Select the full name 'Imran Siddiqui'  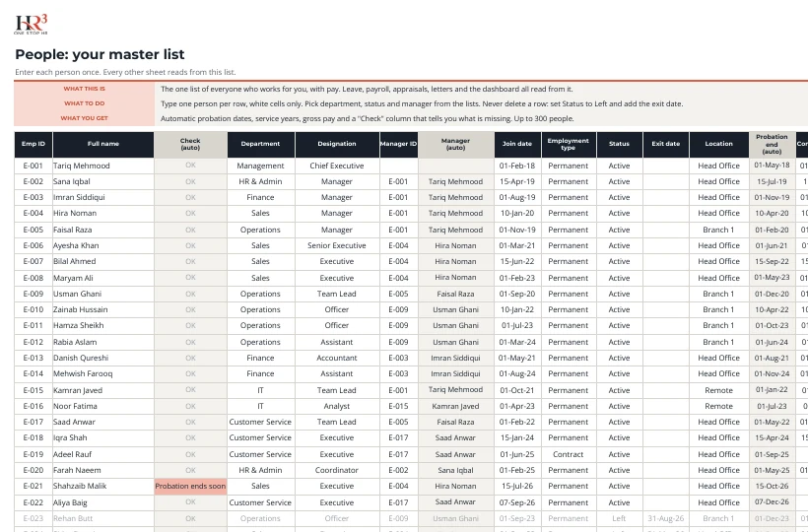pos(103,198)
